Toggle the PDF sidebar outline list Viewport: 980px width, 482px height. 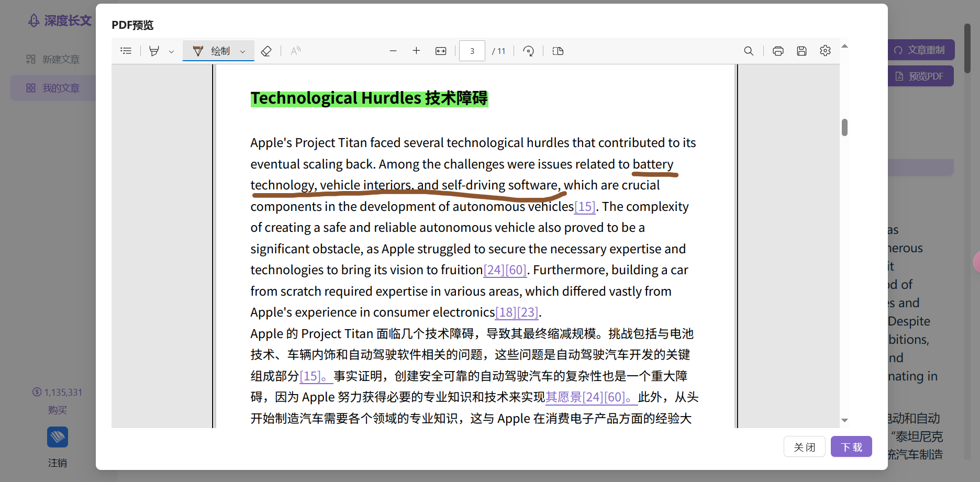click(126, 51)
